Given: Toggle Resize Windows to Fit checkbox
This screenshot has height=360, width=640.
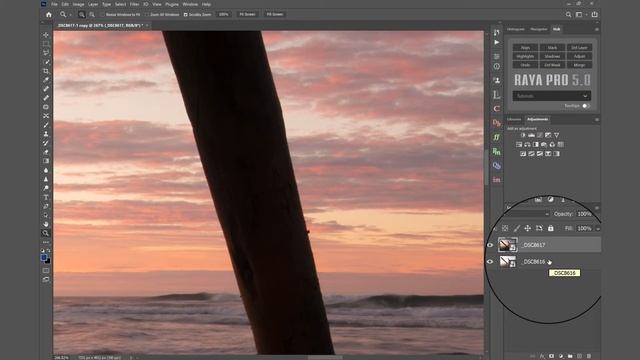Looking at the screenshot, I should click(x=103, y=14).
